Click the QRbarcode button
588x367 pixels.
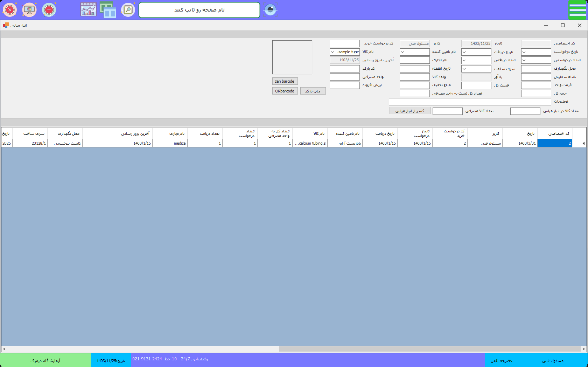(285, 91)
